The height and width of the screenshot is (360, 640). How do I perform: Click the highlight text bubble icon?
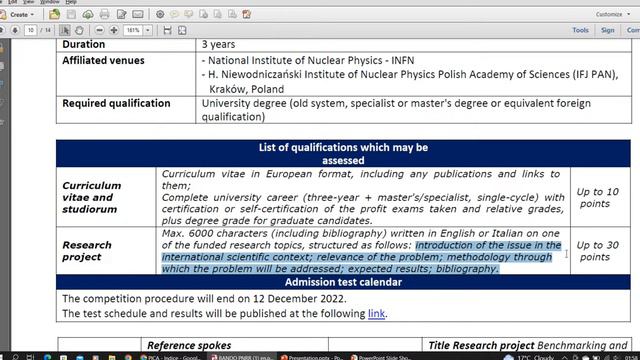tap(189, 14)
